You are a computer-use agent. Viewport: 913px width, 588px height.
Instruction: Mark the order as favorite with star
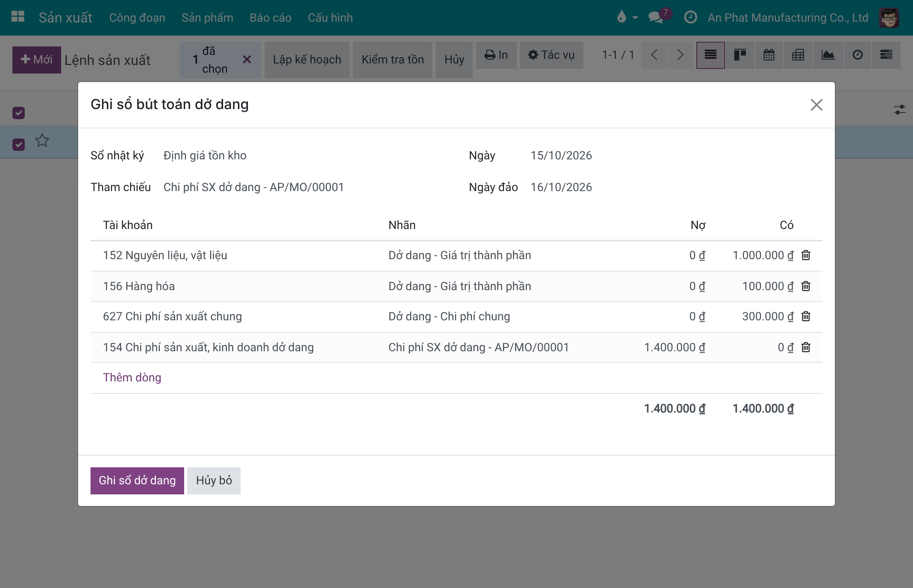[42, 140]
